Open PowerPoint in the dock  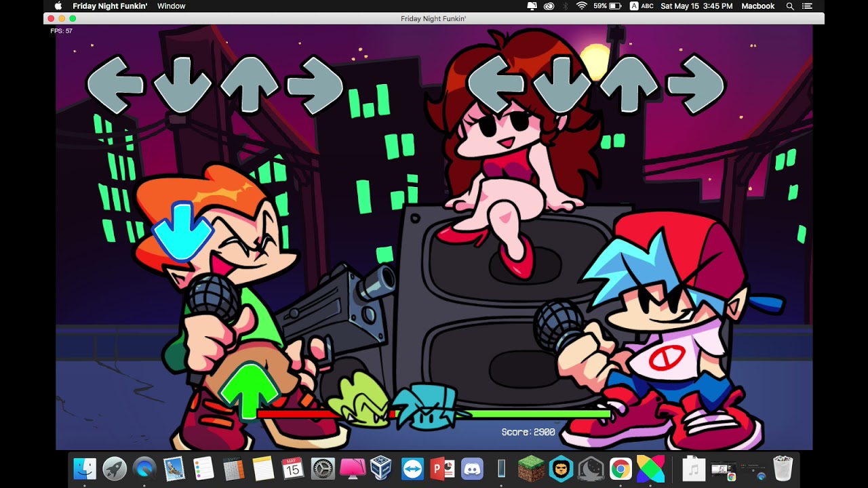[x=442, y=468]
